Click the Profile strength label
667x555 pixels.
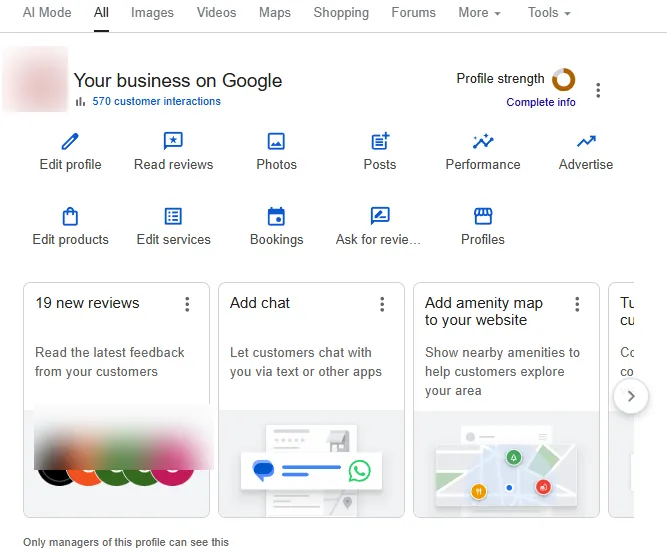(500, 79)
